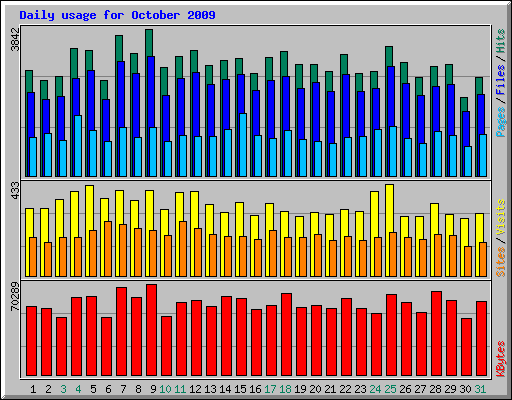
Task: Select day 27 on the x-axis
Action: point(420,389)
